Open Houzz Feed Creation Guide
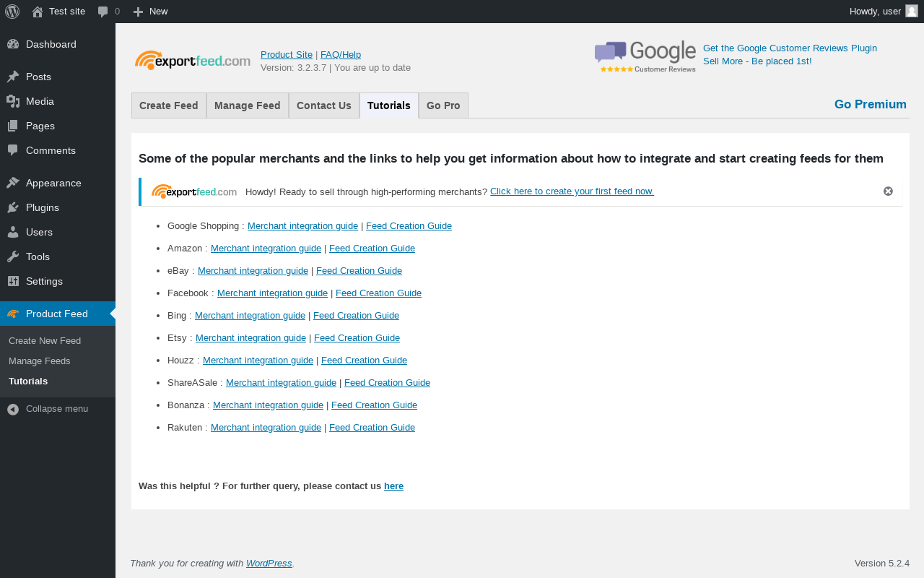 pyautogui.click(x=364, y=360)
